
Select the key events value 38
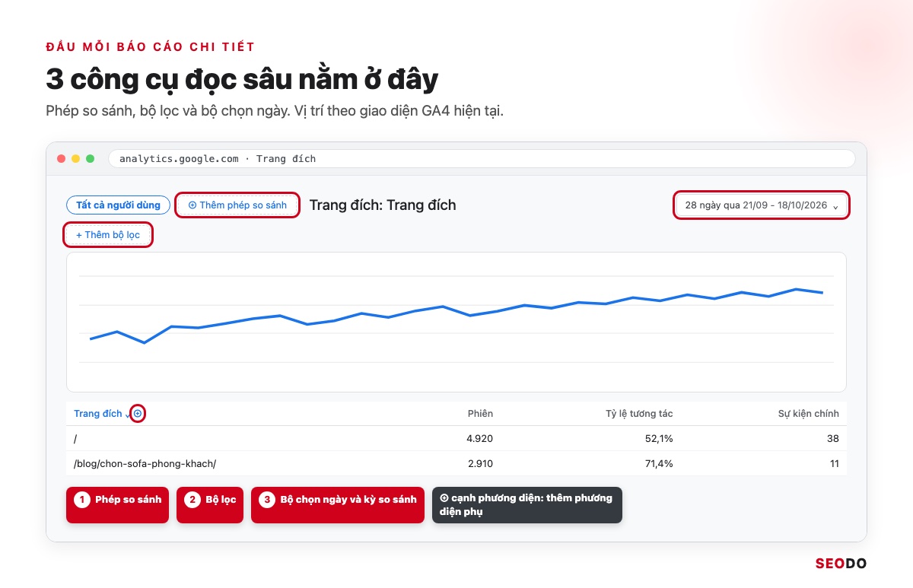tap(832, 438)
